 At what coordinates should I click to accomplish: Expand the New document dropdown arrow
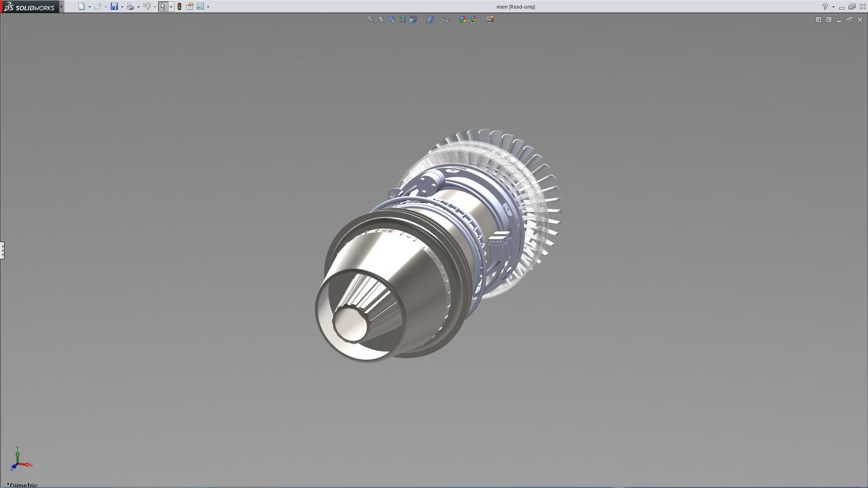pyautogui.click(x=90, y=7)
